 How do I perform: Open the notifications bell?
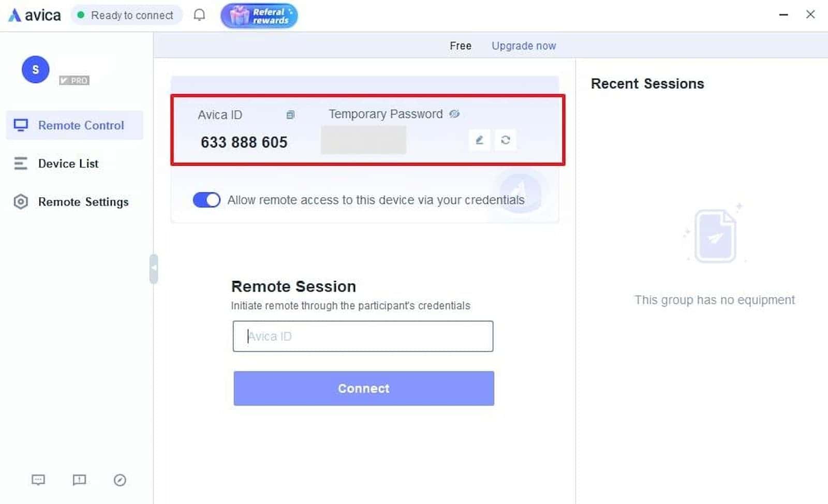coord(199,15)
